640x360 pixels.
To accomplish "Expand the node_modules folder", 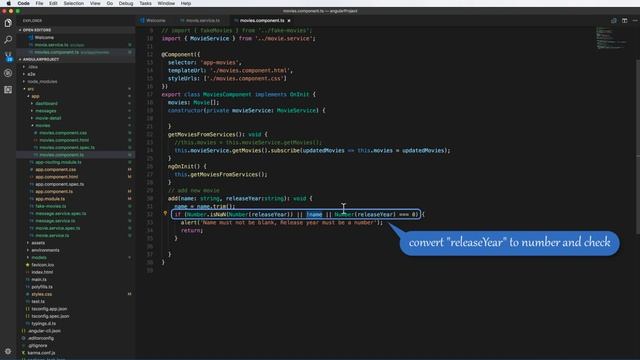I will pos(42,81).
